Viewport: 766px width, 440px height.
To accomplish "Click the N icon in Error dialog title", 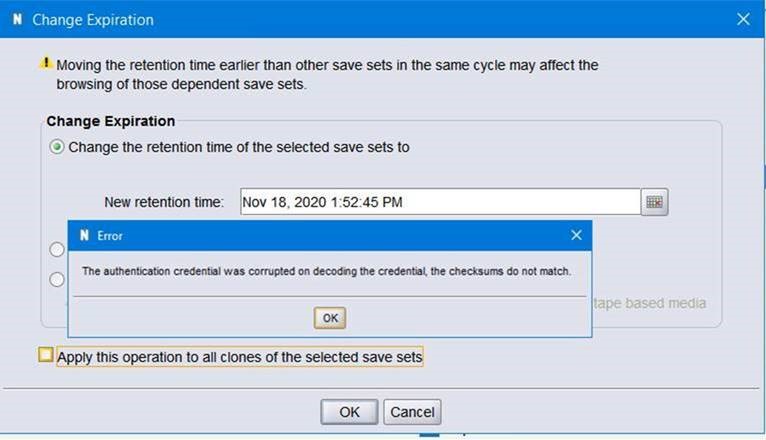I will pyautogui.click(x=85, y=236).
